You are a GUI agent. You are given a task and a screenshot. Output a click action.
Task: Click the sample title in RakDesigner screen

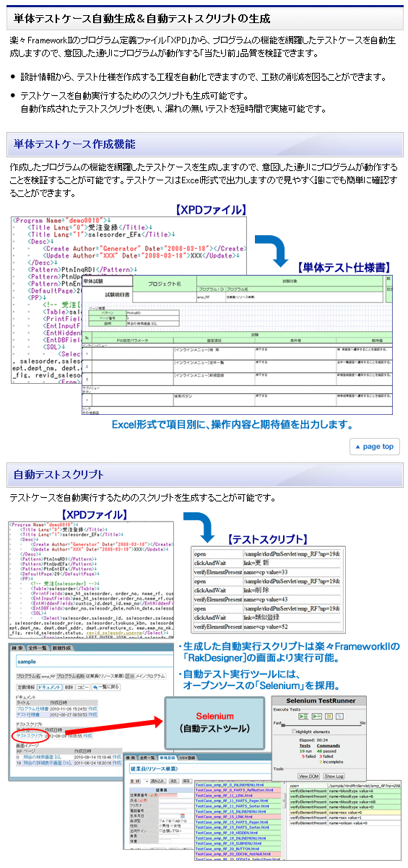25,662
